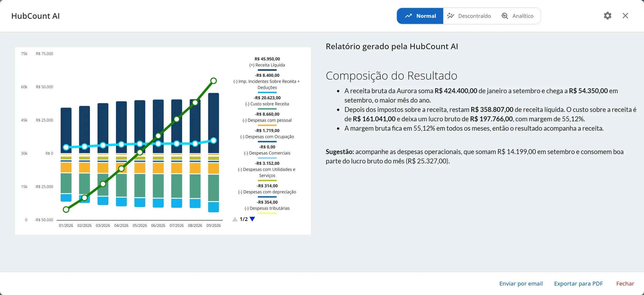Go to next legend page arrow
Image resolution: width=644 pixels, height=295 pixels.
[x=252, y=219]
